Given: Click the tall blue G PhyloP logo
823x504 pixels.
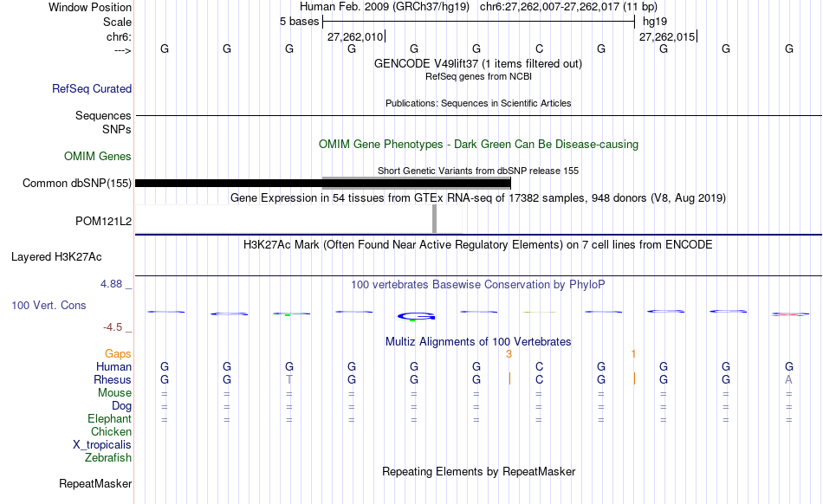Looking at the screenshot, I should tap(416, 316).
